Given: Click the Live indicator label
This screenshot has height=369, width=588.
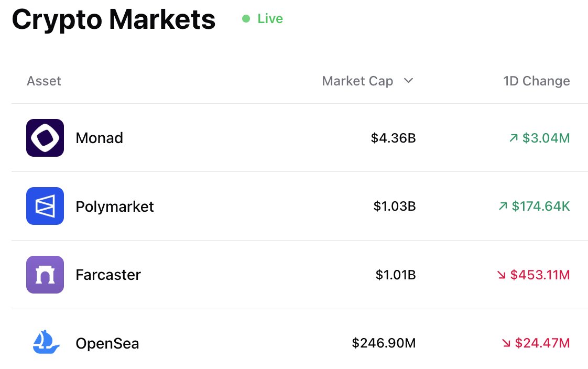Looking at the screenshot, I should (x=270, y=19).
